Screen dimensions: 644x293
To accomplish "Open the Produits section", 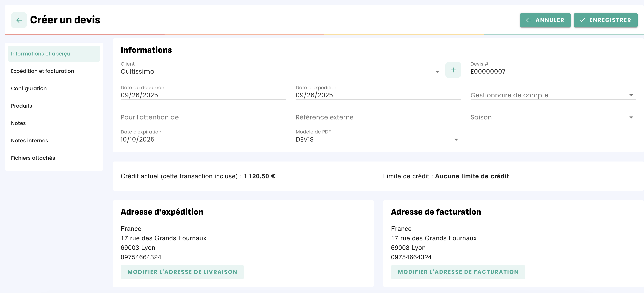I will click(22, 106).
